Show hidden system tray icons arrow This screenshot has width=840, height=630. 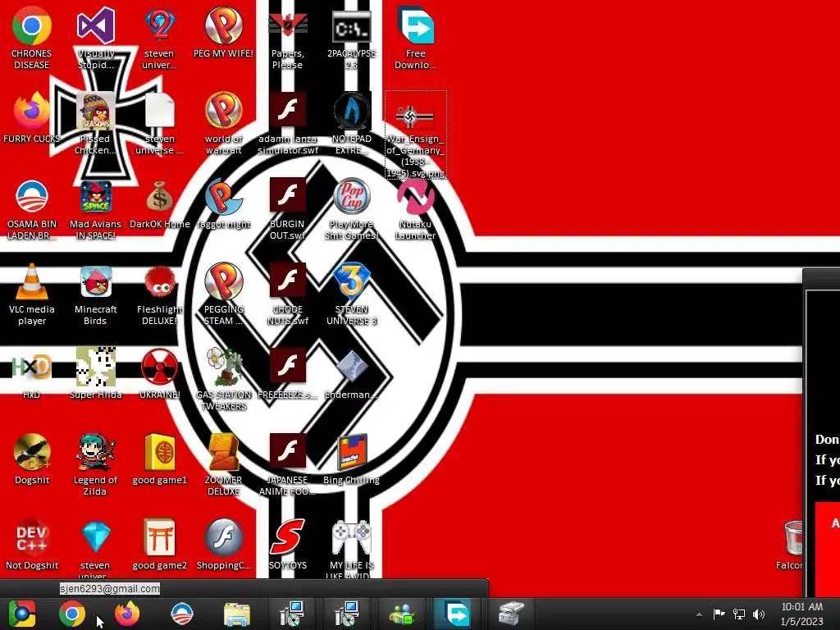click(699, 614)
